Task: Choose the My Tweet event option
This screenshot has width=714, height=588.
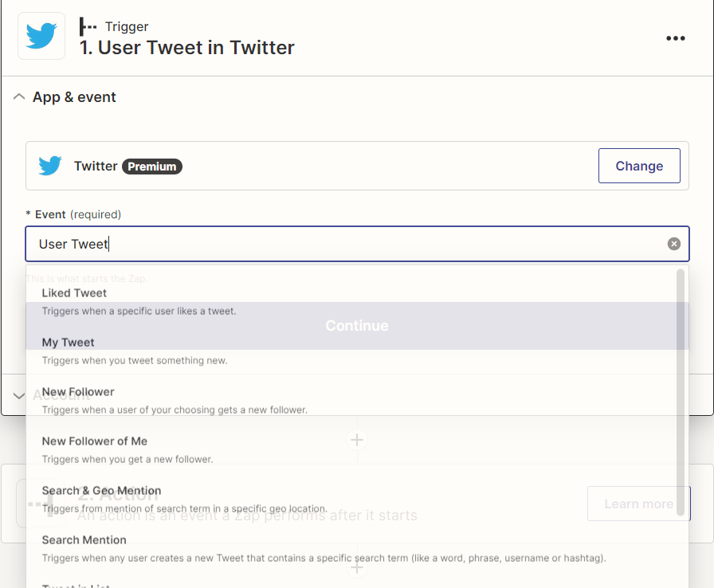Action: pyautogui.click(x=69, y=343)
